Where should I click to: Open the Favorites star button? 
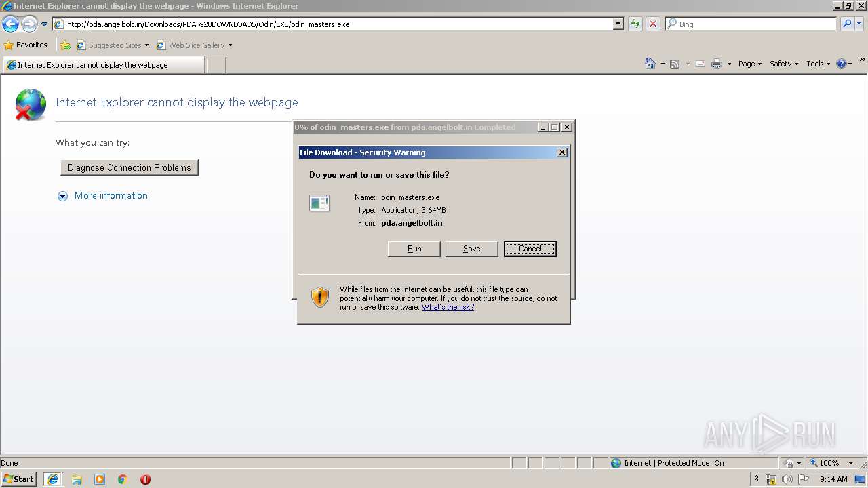coord(26,45)
